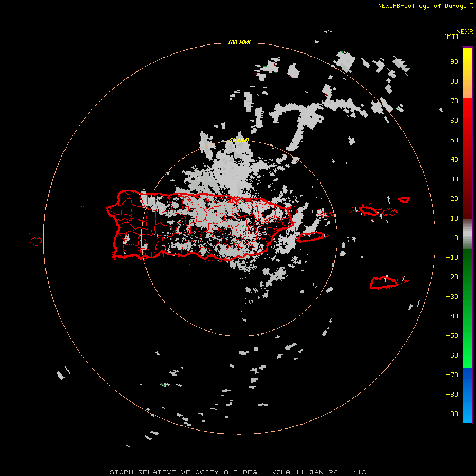Click the -90 value on the color scale

point(452,414)
